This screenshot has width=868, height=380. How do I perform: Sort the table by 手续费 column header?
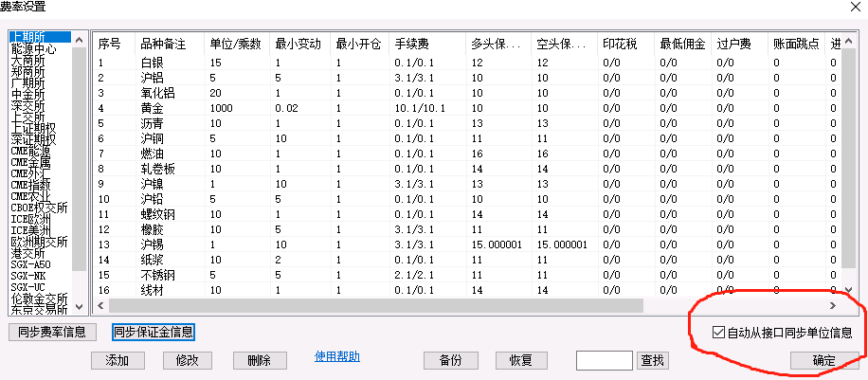point(425,44)
